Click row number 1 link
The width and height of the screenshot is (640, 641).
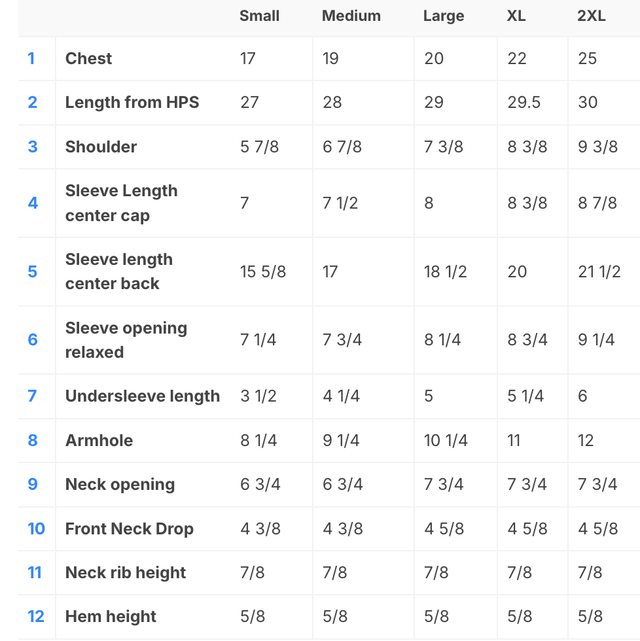click(31, 58)
